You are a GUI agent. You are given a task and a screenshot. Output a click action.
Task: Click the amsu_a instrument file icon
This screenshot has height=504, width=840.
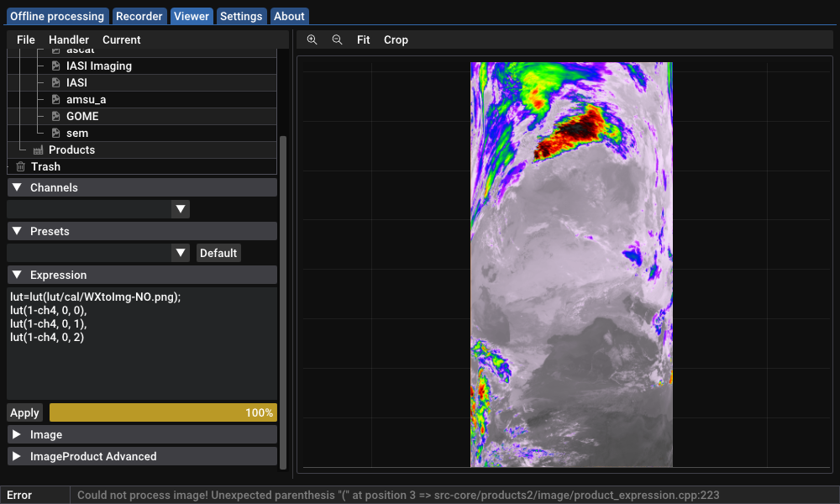coord(55,100)
